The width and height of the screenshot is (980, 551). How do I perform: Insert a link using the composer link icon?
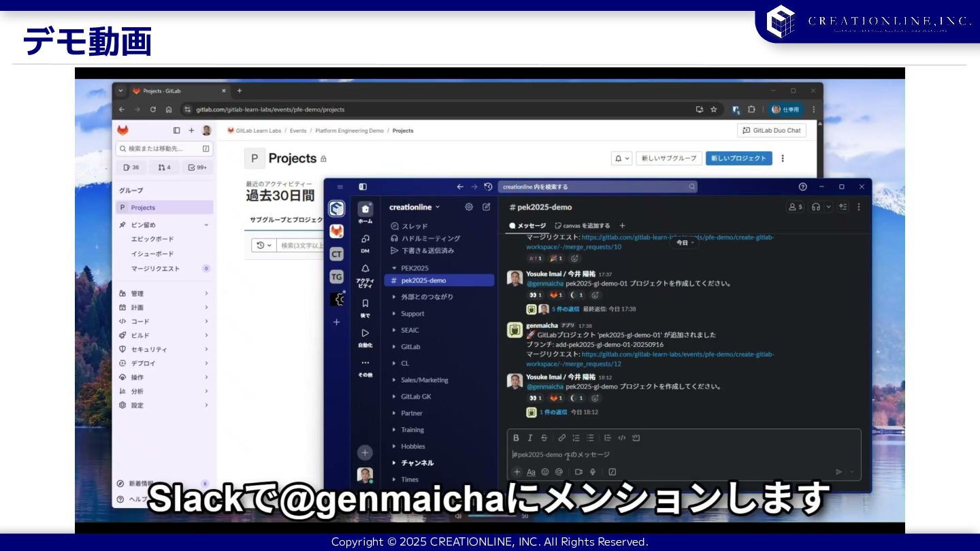coord(562,438)
